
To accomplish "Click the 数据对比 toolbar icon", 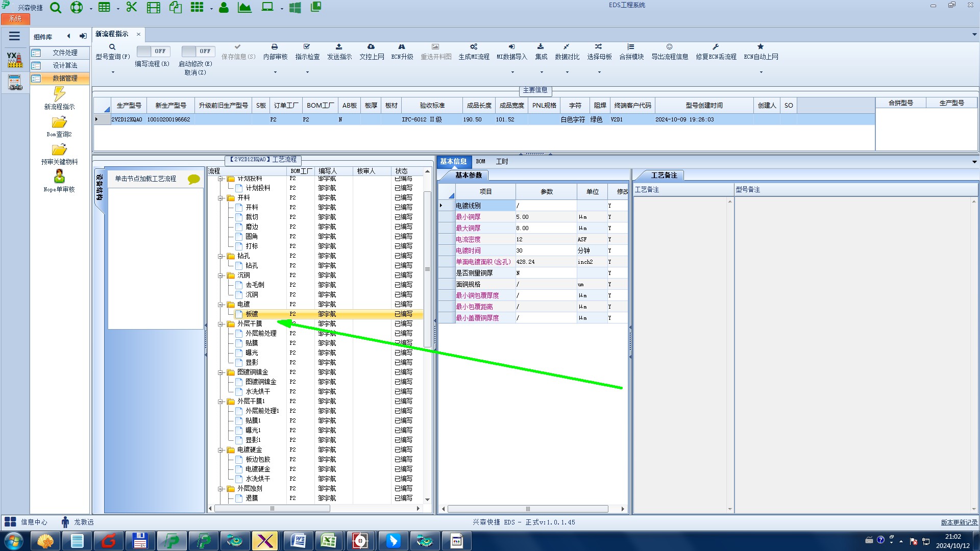I will coord(567,47).
